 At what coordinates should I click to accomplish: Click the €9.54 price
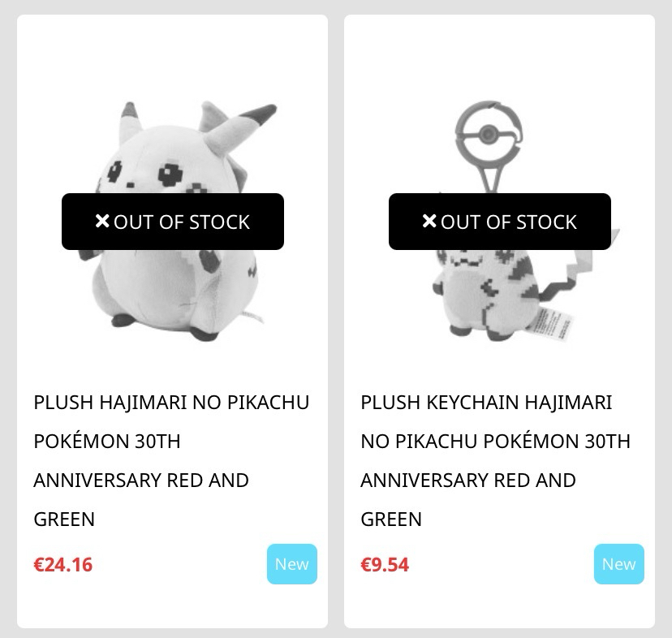click(x=385, y=564)
